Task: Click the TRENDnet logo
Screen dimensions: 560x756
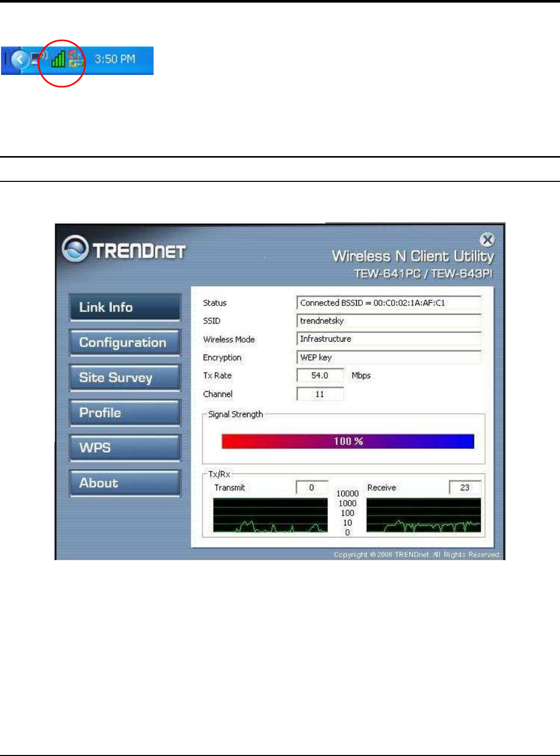Action: click(124, 250)
